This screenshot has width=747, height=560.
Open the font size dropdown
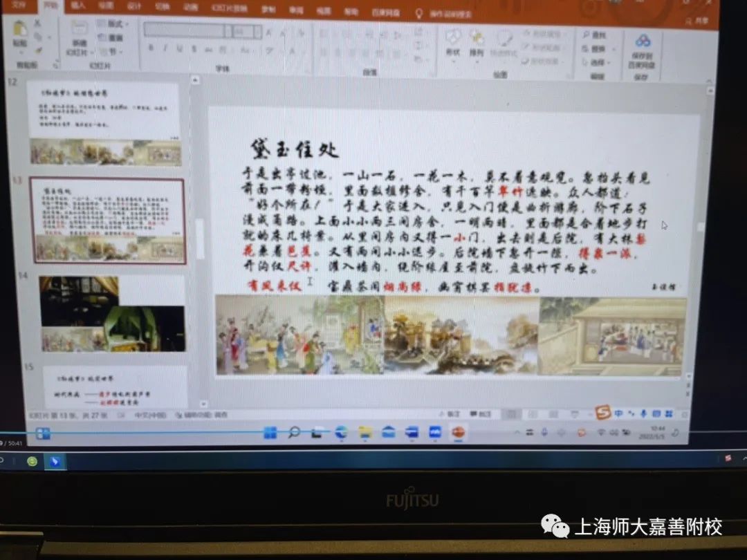(246, 31)
